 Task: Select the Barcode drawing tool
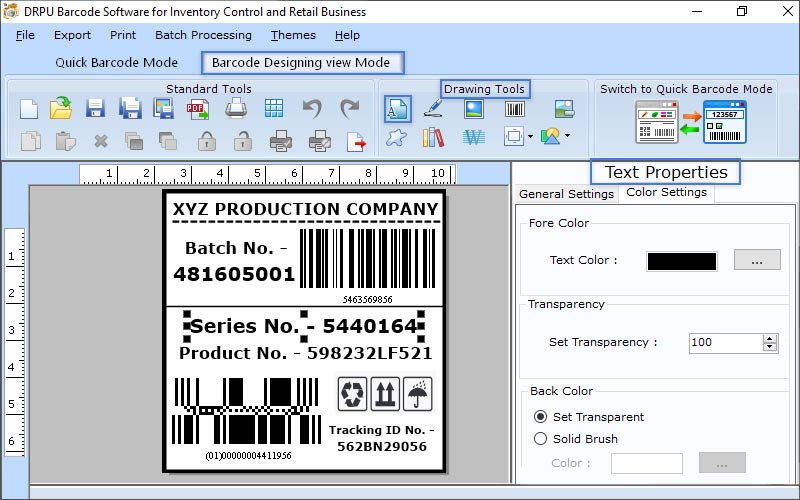[x=514, y=109]
